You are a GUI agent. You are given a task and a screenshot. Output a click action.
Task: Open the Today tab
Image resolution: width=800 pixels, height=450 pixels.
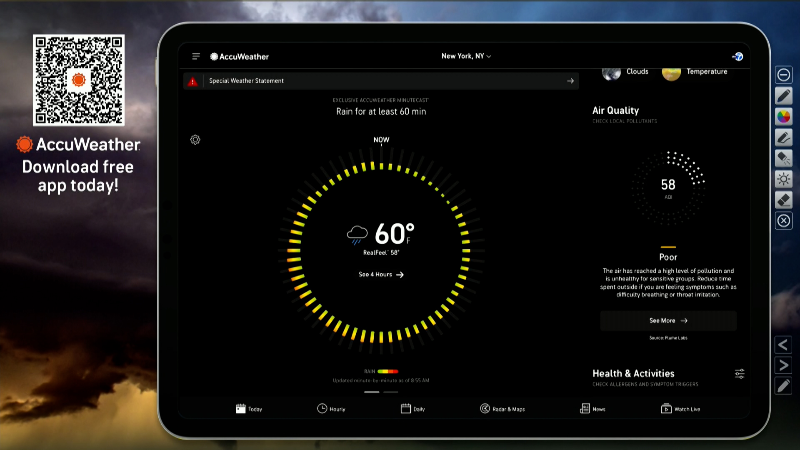(249, 409)
